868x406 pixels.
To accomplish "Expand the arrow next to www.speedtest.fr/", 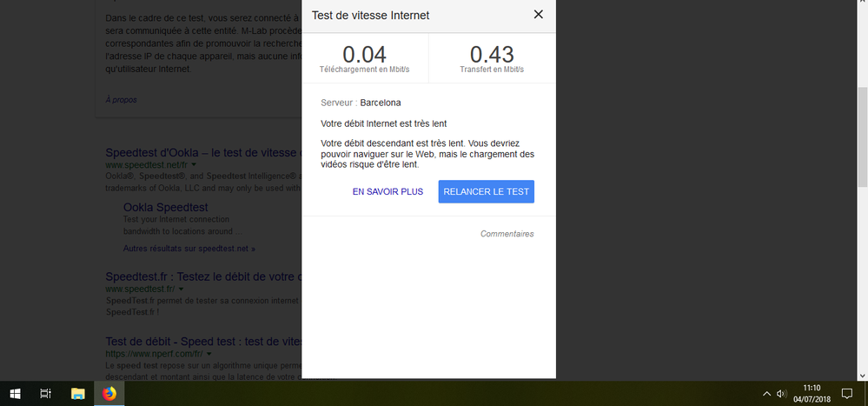I will pos(181,290).
